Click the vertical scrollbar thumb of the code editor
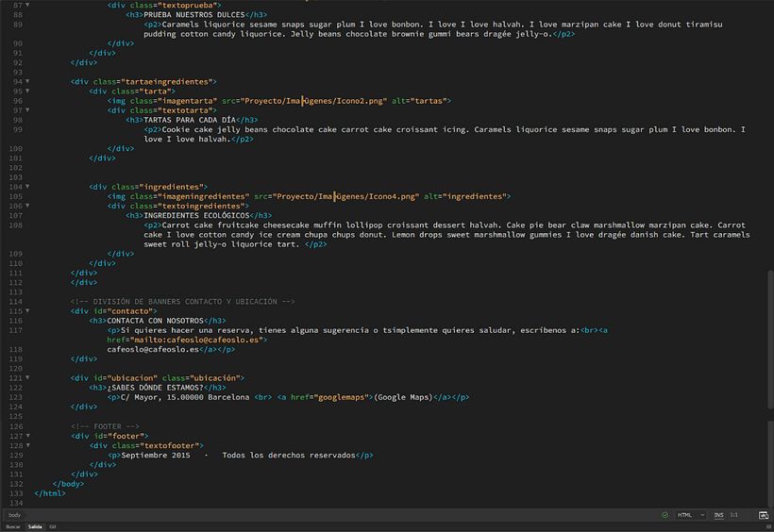This screenshot has width=774, height=532. click(x=770, y=340)
